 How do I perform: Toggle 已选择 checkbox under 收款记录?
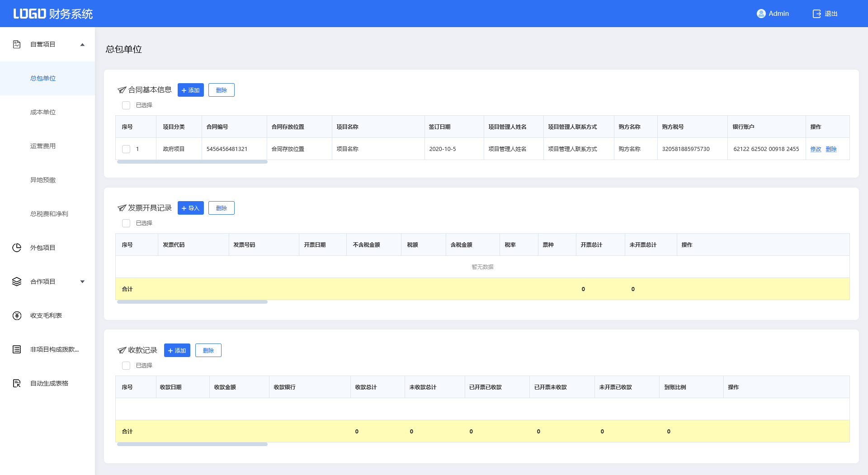coord(126,366)
